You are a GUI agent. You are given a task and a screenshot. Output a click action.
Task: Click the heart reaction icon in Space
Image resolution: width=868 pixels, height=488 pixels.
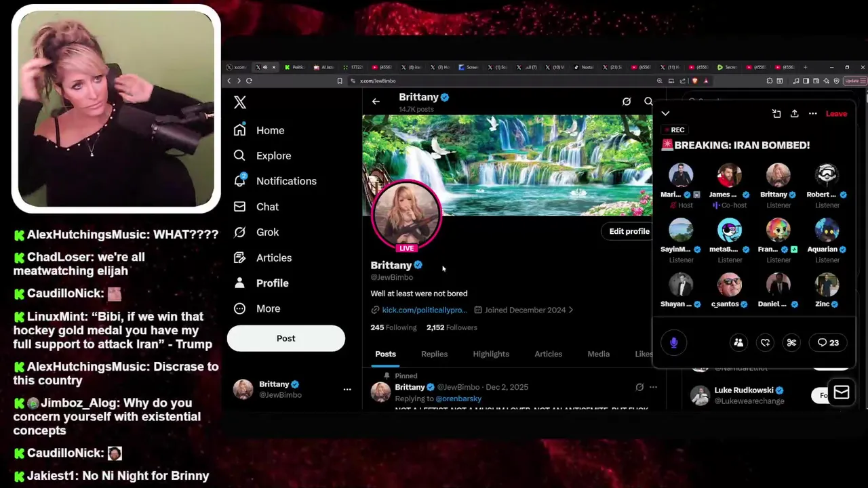pos(765,343)
